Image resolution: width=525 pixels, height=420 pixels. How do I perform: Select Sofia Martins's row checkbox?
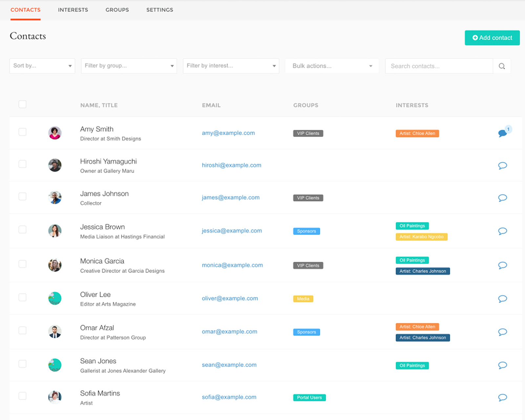22,396
